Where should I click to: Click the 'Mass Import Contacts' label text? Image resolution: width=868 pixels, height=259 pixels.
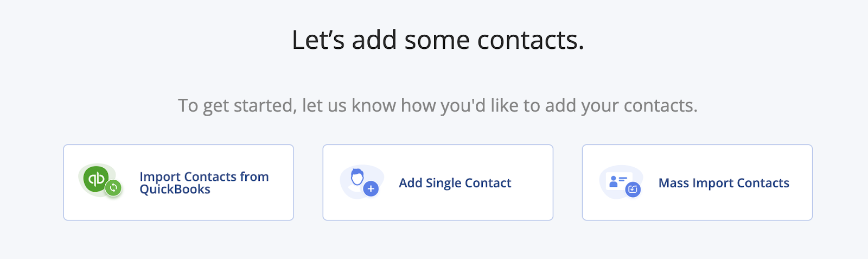(x=724, y=183)
